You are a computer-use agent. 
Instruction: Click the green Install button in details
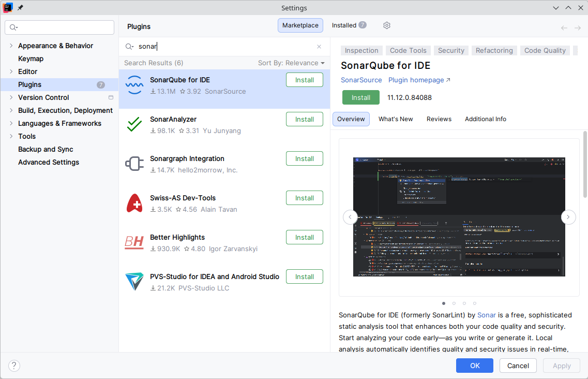(x=361, y=97)
